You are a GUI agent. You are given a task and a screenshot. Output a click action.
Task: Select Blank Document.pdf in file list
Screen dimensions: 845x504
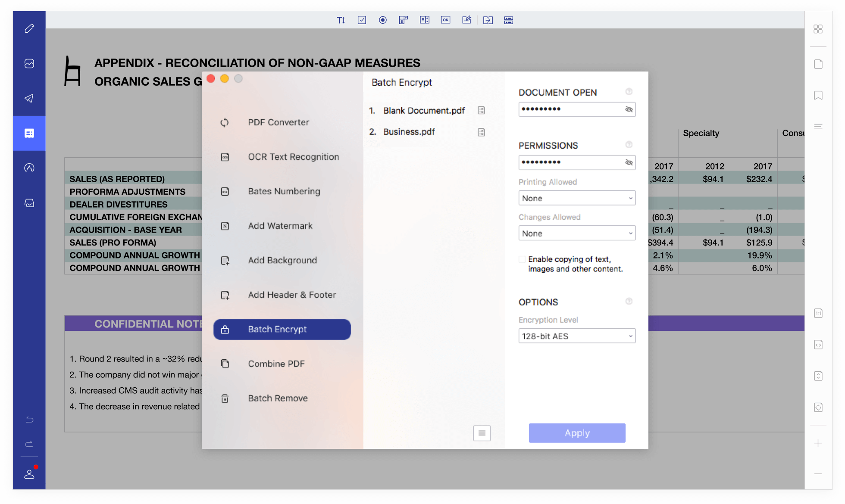[423, 111]
